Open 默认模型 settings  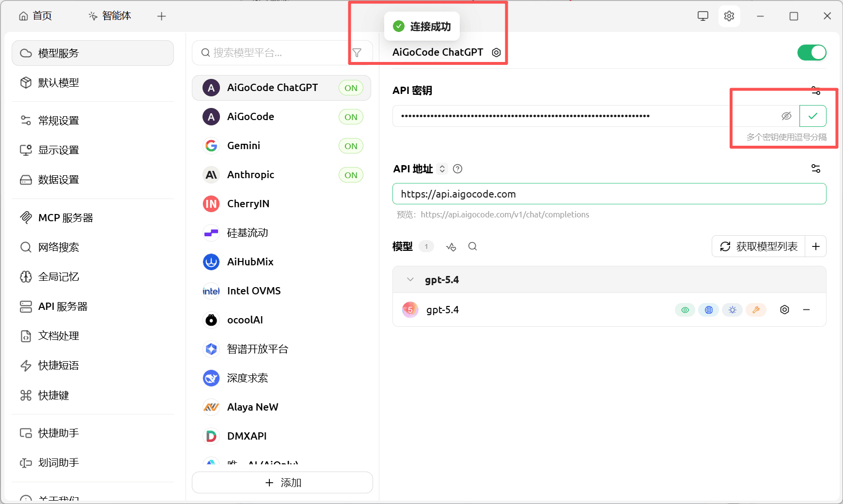(x=93, y=83)
